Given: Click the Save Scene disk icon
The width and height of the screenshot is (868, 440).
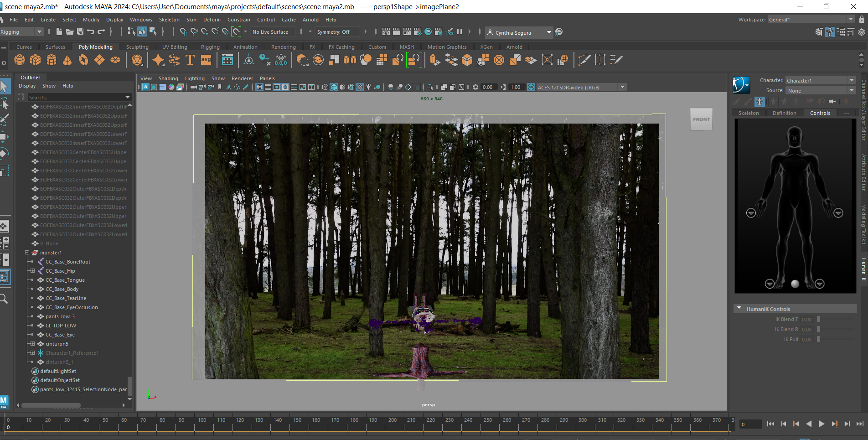Looking at the screenshot, I should coord(80,31).
